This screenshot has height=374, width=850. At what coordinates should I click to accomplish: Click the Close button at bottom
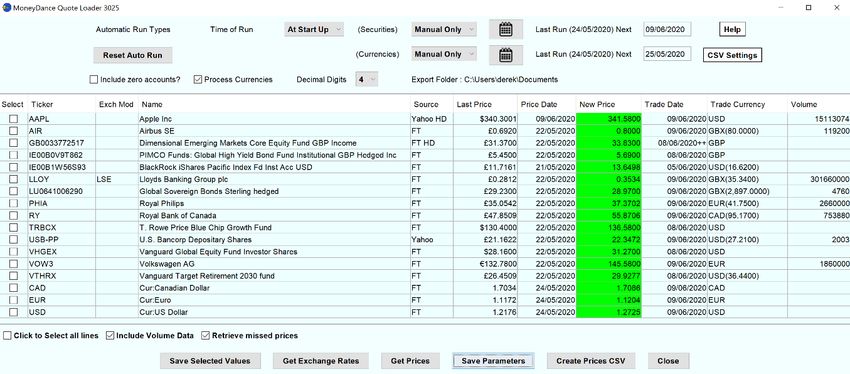[x=668, y=361]
